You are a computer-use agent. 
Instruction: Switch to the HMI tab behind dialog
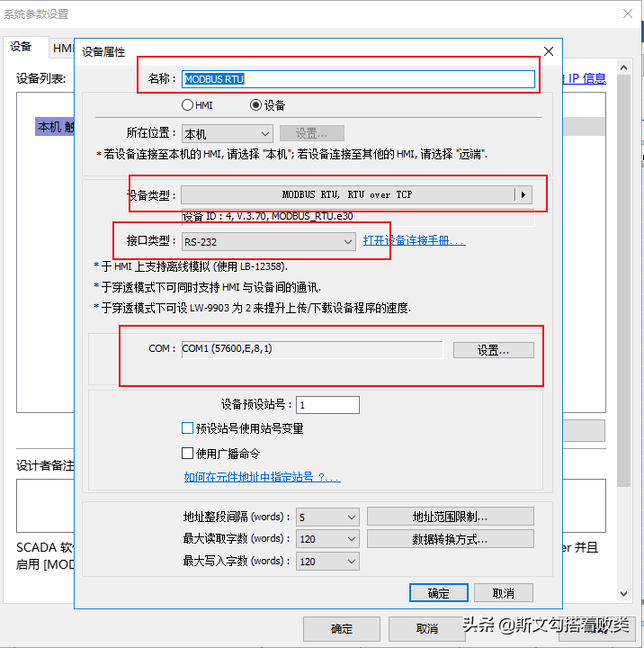(62, 49)
